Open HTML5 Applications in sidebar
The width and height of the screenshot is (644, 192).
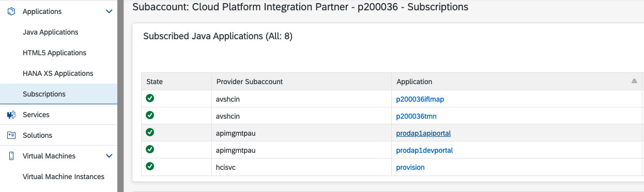[55, 53]
